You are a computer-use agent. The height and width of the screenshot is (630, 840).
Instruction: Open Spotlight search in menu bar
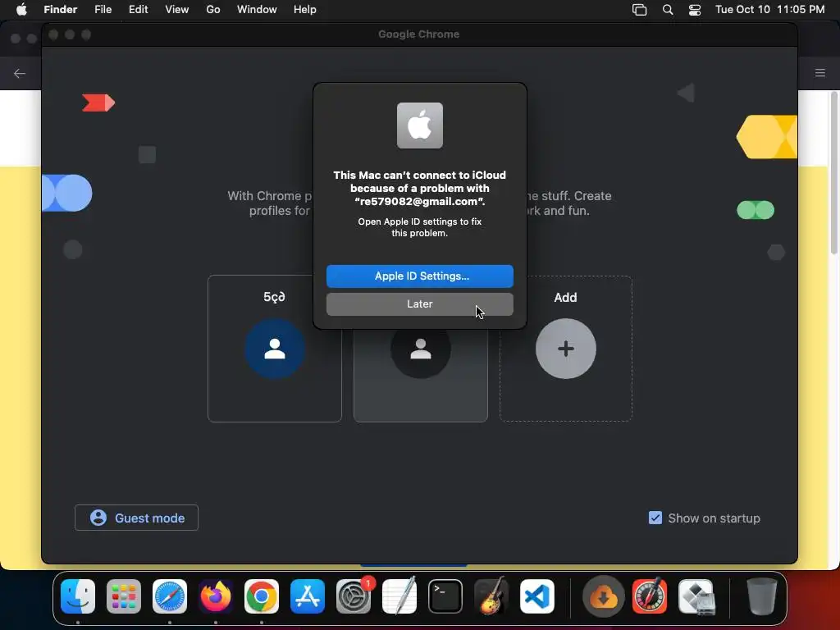tap(668, 10)
